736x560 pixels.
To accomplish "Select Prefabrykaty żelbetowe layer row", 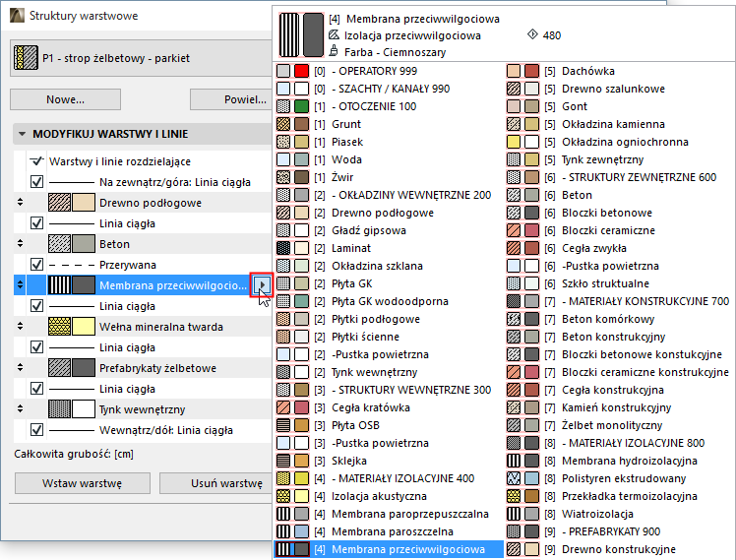I will [143, 368].
